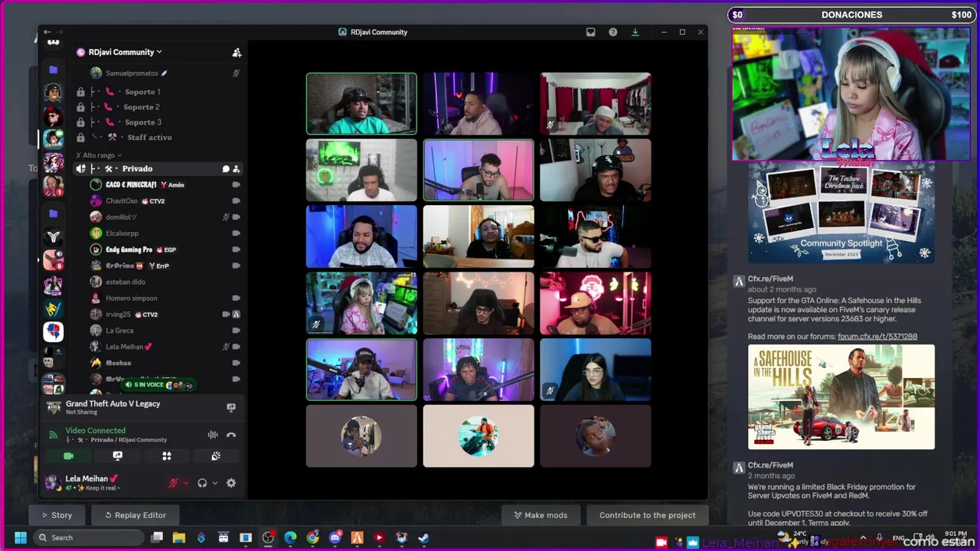The width and height of the screenshot is (980, 551).
Task: Click user La Greca in voice list
Action: click(x=119, y=331)
